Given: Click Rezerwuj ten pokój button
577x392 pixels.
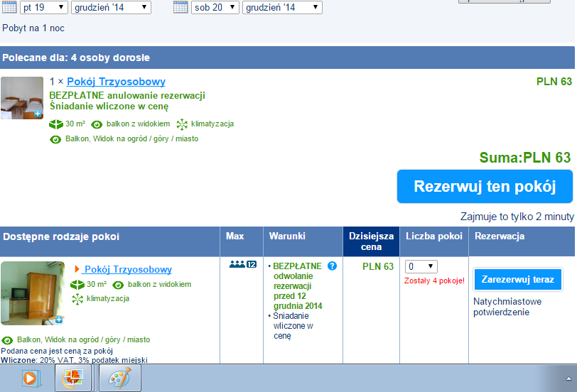Looking at the screenshot, I should click(485, 187).
